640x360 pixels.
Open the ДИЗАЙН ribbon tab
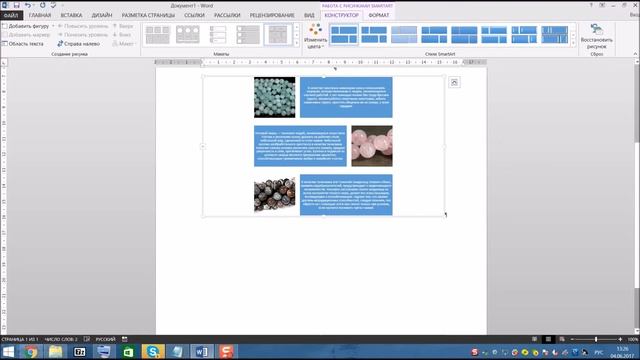pos(102,16)
